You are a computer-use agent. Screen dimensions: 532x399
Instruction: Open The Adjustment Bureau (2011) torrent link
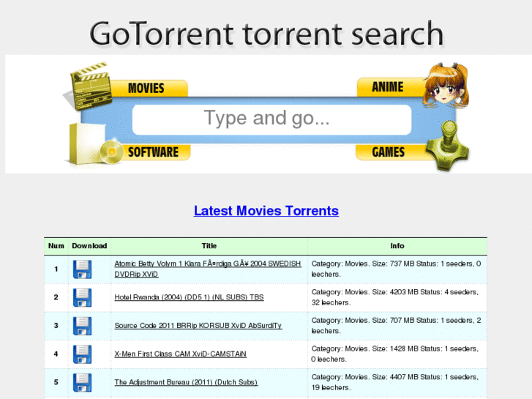click(186, 382)
